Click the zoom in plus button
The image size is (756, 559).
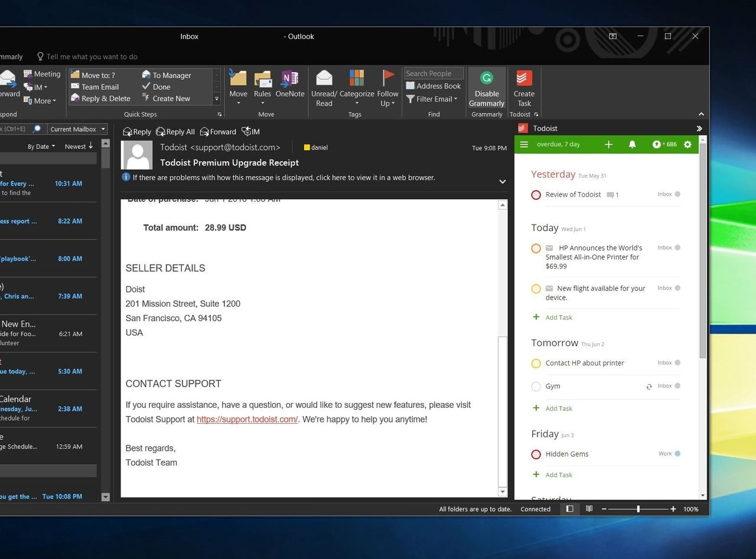pos(673,509)
